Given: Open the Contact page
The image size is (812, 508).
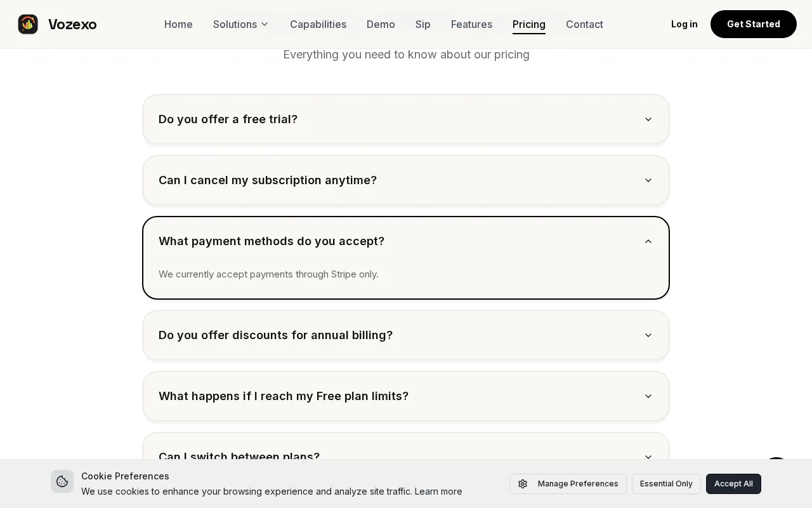Looking at the screenshot, I should click(584, 24).
